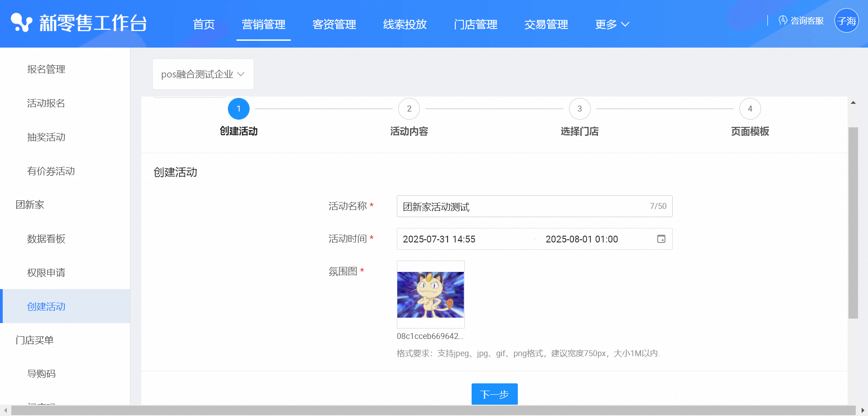Open the calendar icon in 活动时间
Viewport: 868px width, 416px height.
click(x=661, y=239)
